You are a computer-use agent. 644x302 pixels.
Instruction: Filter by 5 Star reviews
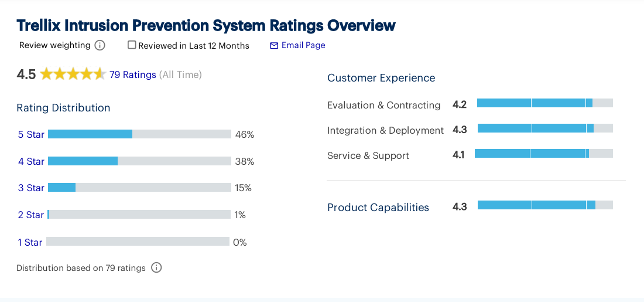click(x=31, y=134)
